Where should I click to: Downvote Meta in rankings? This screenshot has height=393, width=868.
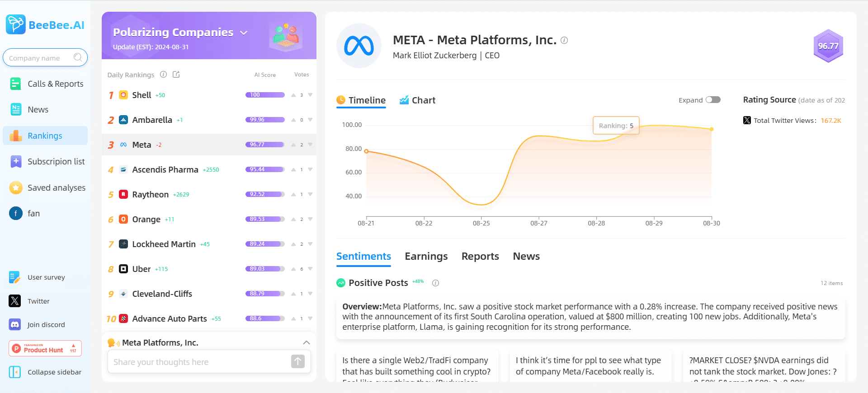pyautogui.click(x=310, y=145)
